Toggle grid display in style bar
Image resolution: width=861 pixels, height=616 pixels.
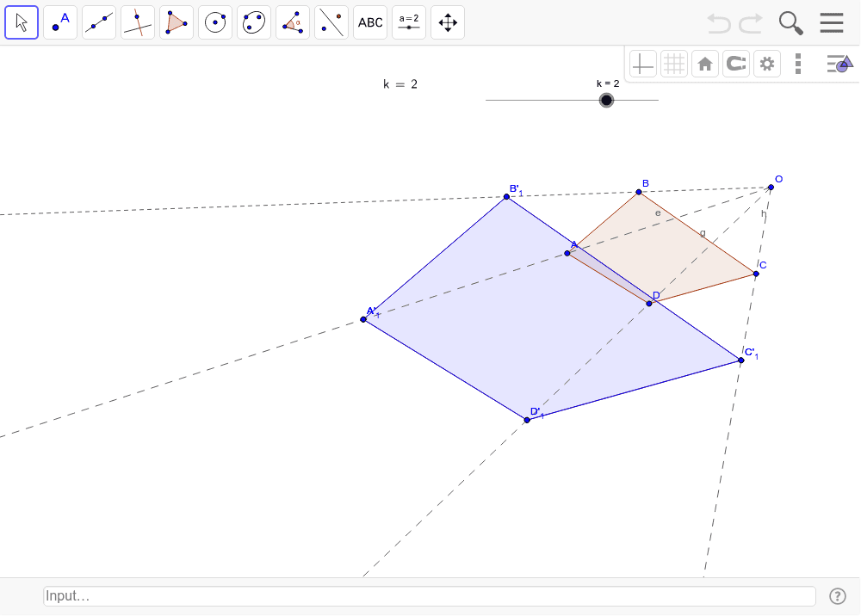tap(674, 65)
